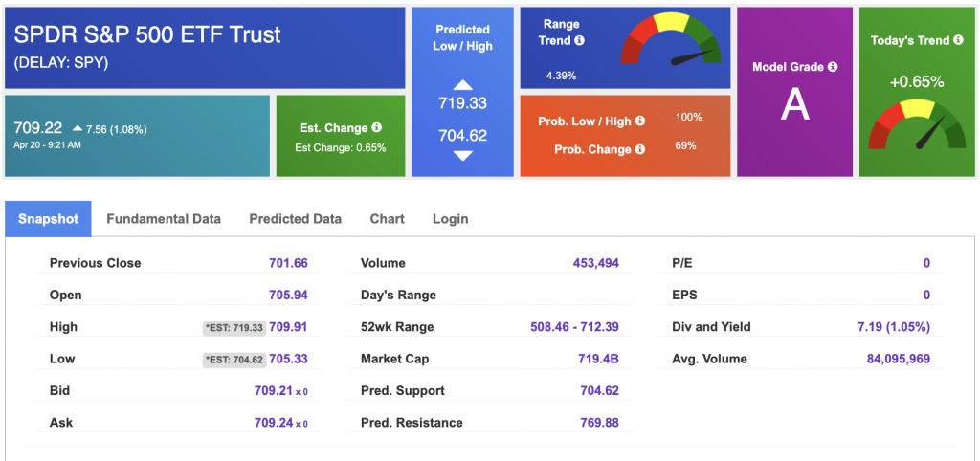Click the Range Trend info icon

pos(579,41)
